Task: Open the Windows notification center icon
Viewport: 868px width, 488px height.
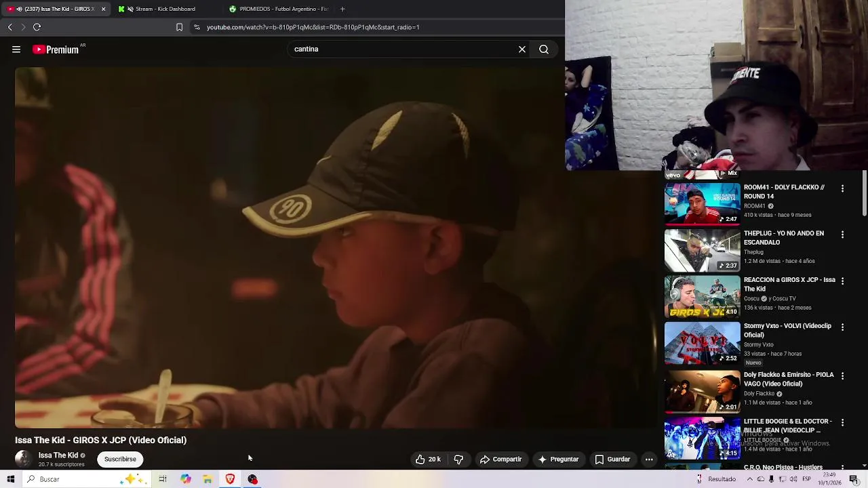Action: [854, 479]
